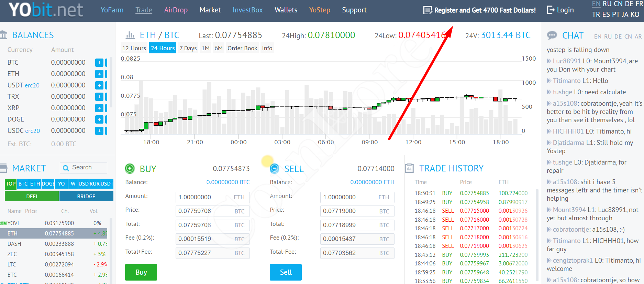Open YoStep from top navigation
The height and width of the screenshot is (284, 644).
tap(320, 10)
